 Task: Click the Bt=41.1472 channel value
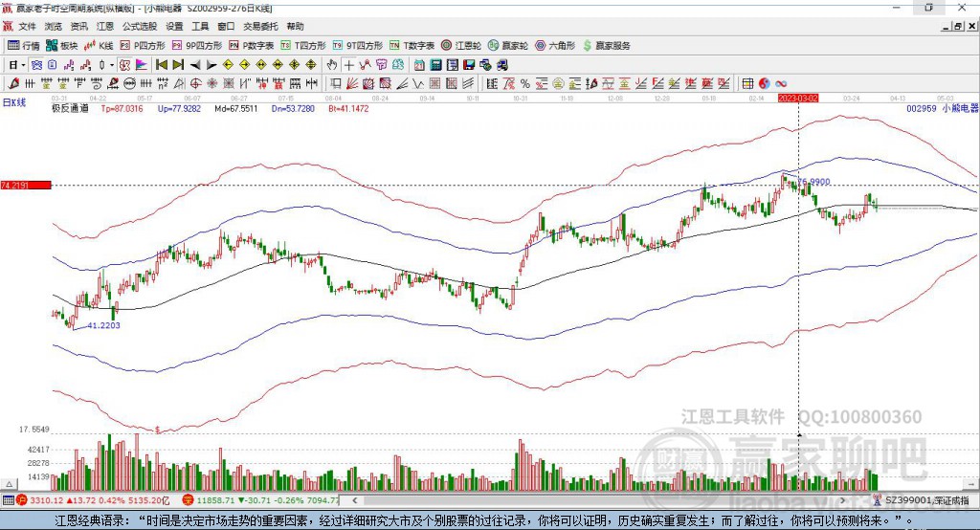pyautogui.click(x=348, y=109)
